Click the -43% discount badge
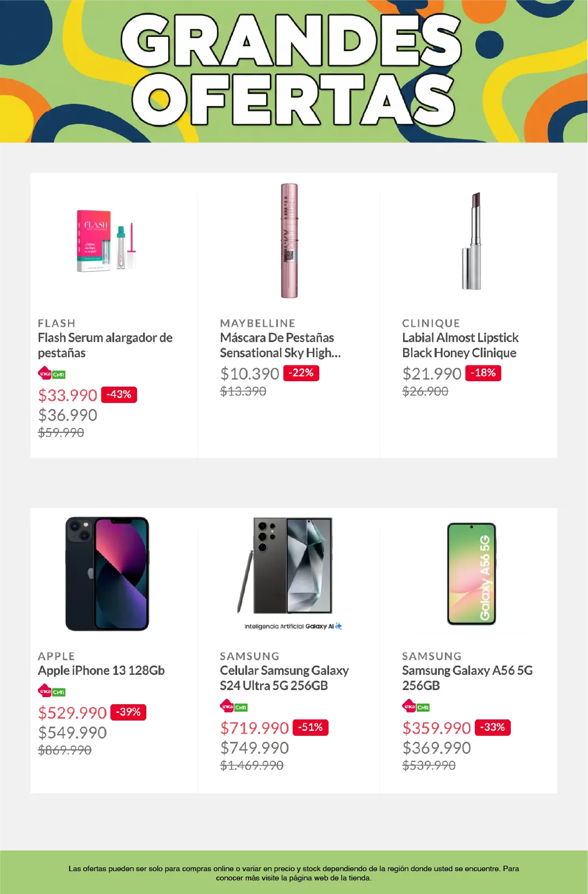Image resolution: width=588 pixels, height=894 pixels. [x=119, y=395]
